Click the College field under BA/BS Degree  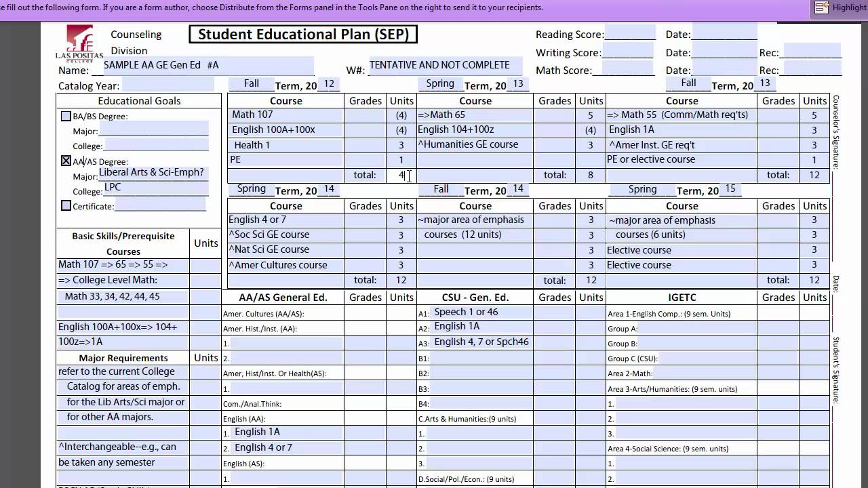[156, 144]
